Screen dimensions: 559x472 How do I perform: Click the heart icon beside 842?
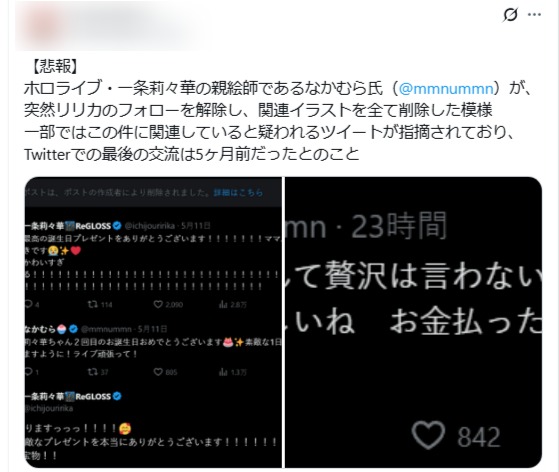tap(428, 435)
